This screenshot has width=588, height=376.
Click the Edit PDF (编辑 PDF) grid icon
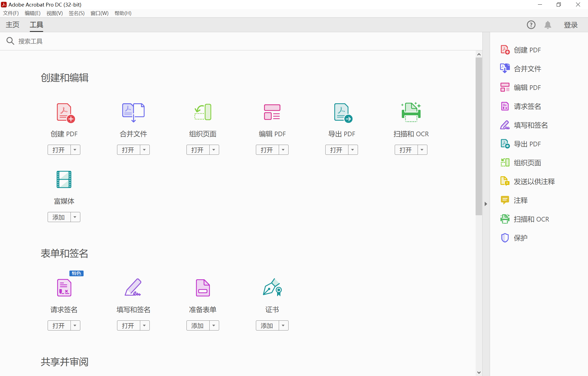coord(272,112)
